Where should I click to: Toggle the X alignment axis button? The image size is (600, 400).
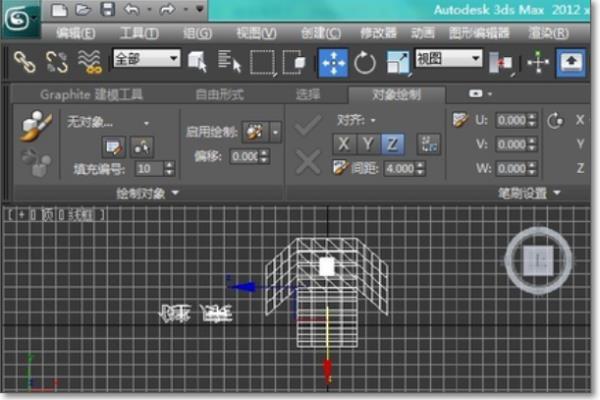click(344, 144)
